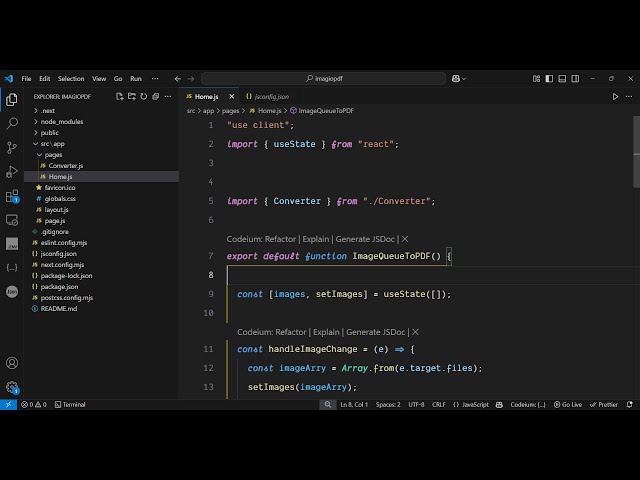Toggle the primary side bar
The image size is (640, 480).
pos(549,79)
